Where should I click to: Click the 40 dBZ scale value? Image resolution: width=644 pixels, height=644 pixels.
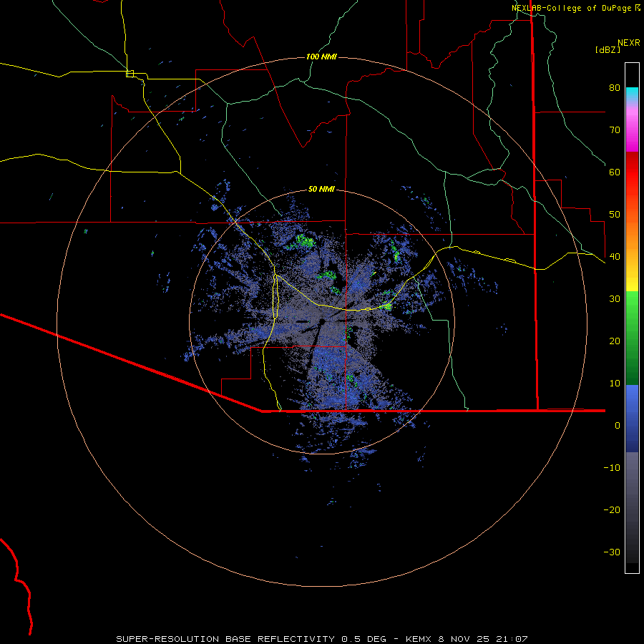pyautogui.click(x=615, y=257)
